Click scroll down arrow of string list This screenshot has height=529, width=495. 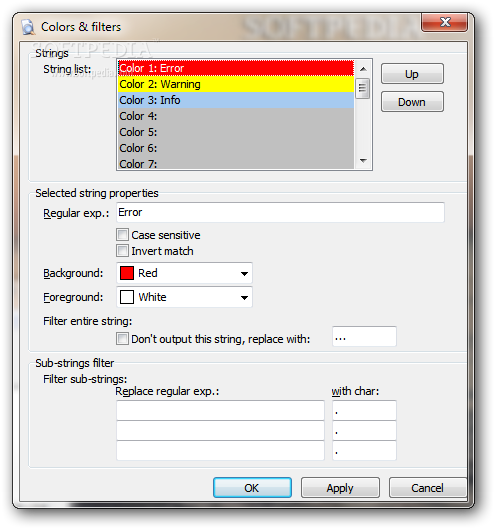pyautogui.click(x=363, y=161)
